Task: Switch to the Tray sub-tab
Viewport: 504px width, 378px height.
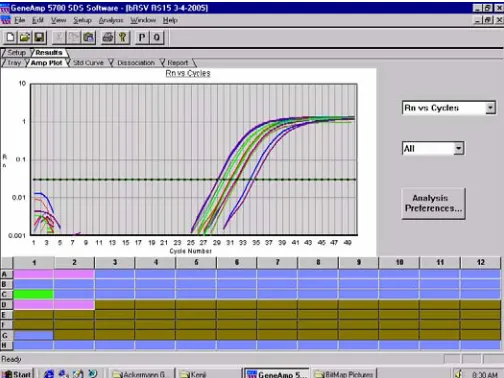Action: (x=14, y=63)
